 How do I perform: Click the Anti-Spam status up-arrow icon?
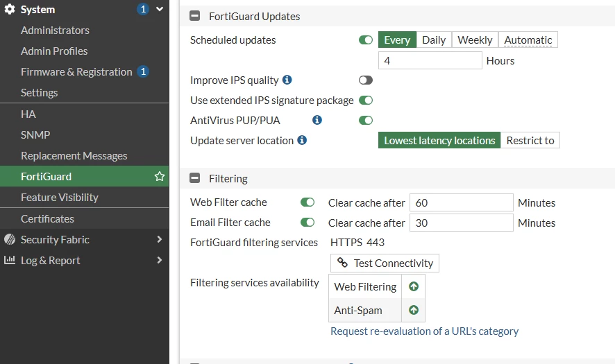click(x=414, y=310)
